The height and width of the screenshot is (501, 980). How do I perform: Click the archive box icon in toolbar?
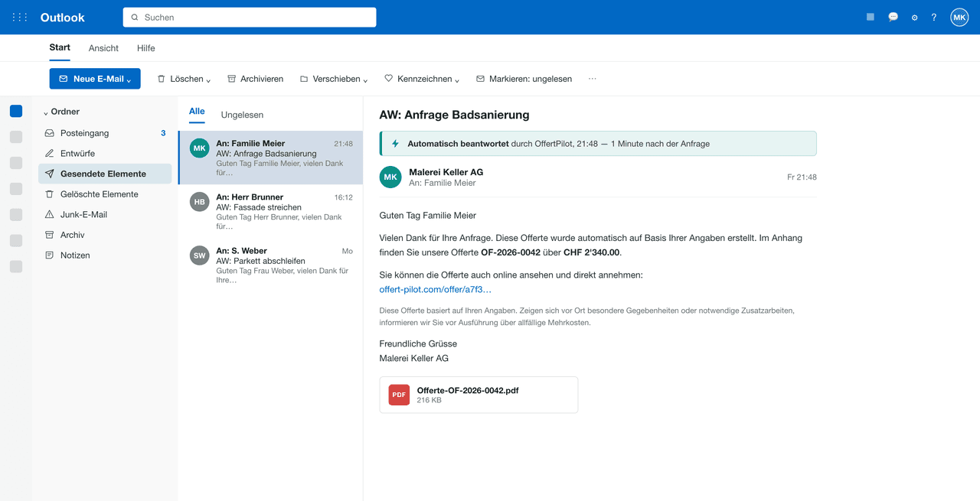tap(231, 79)
